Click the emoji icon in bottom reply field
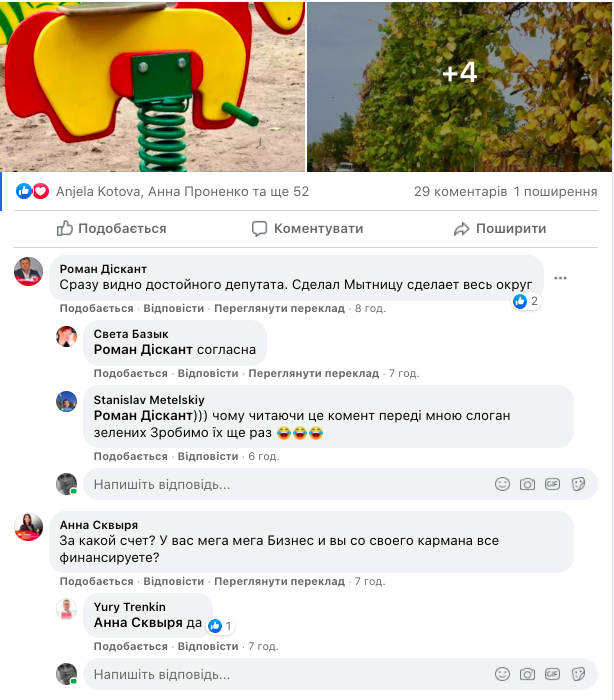 (503, 674)
